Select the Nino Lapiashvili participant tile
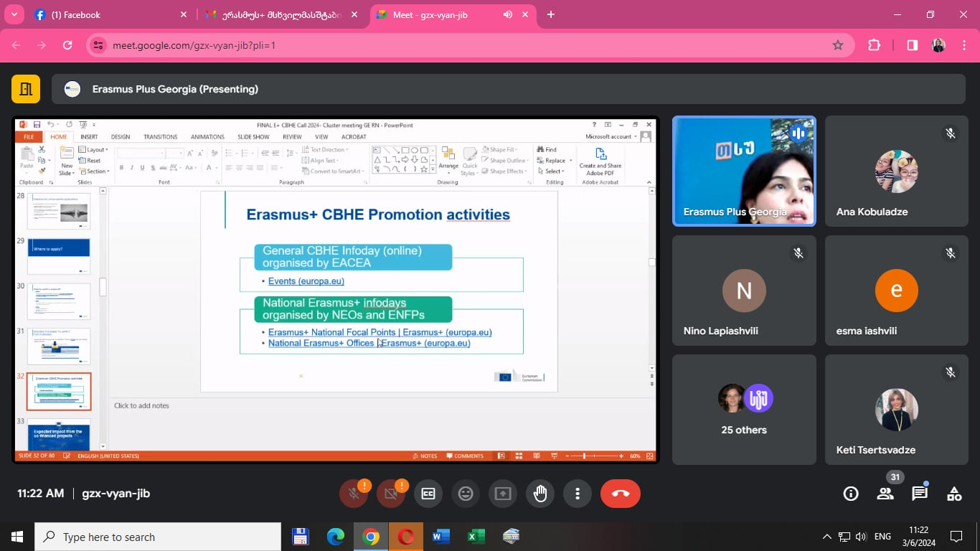The width and height of the screenshot is (980, 551). 744,291
